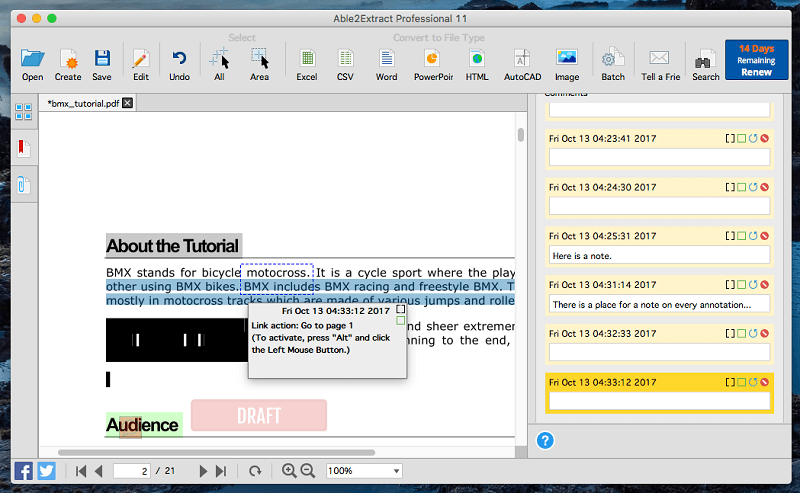Show page thumbnails in the sidebar
This screenshot has width=800, height=493.
pyautogui.click(x=23, y=111)
